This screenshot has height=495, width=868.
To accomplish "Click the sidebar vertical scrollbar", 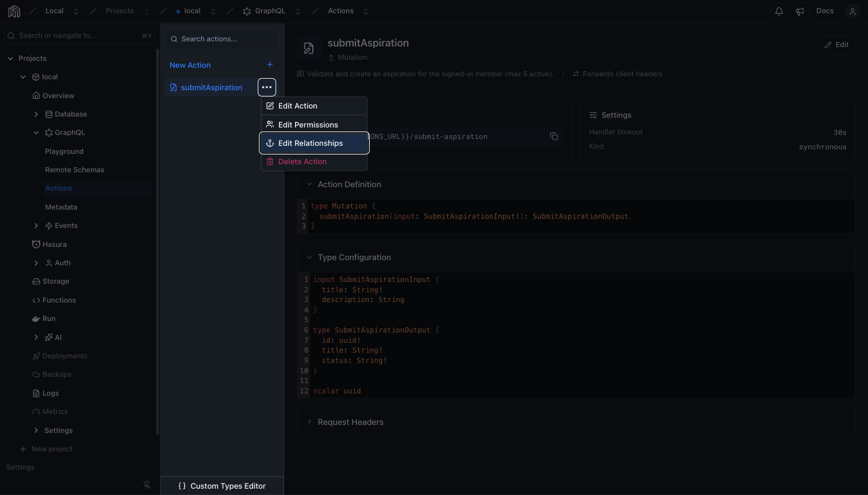I will [x=158, y=241].
